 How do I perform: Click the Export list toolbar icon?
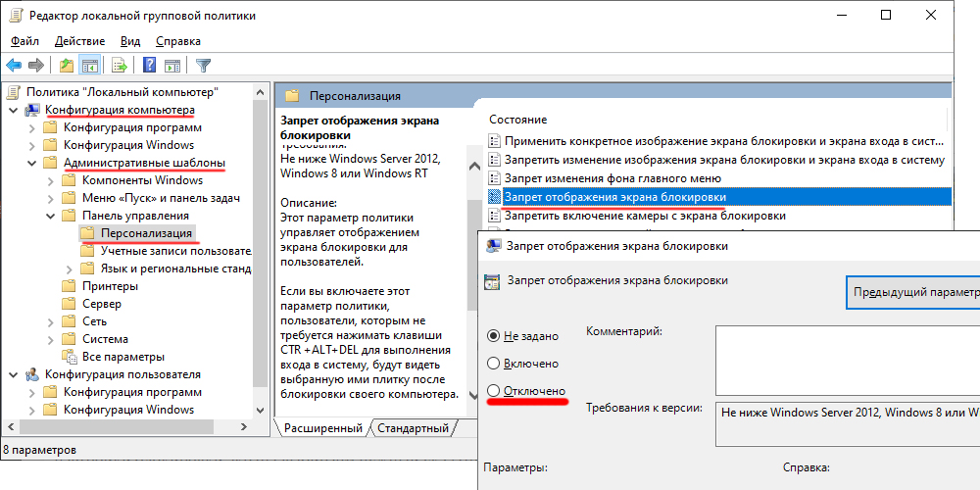coord(120,66)
